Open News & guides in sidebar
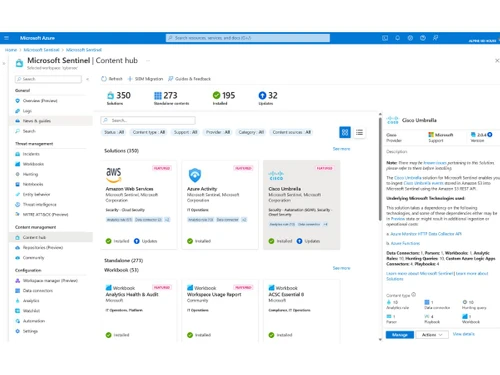Image resolution: width=500 pixels, height=375 pixels. 51,121
